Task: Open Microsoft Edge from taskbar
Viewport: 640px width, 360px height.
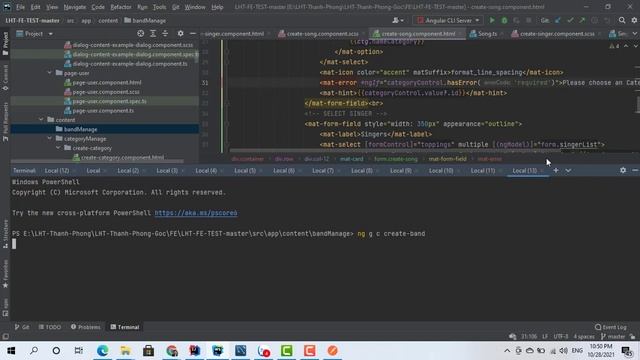Action: pos(102,351)
